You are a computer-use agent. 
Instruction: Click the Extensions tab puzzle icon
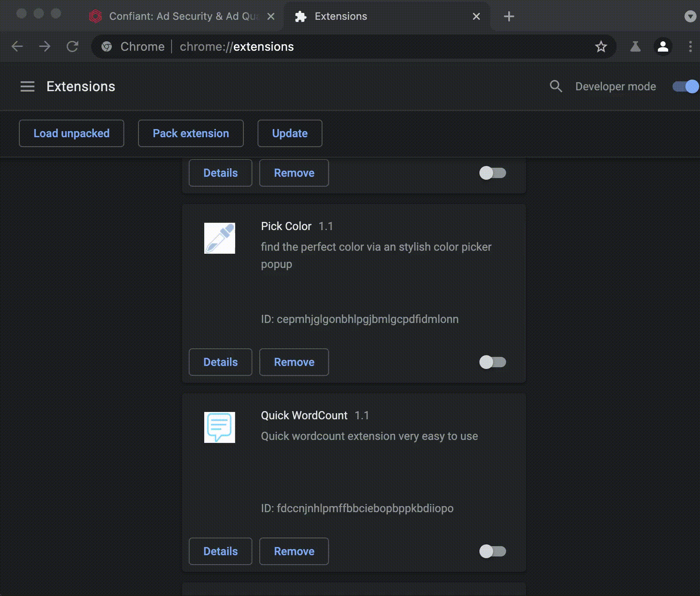(x=301, y=16)
